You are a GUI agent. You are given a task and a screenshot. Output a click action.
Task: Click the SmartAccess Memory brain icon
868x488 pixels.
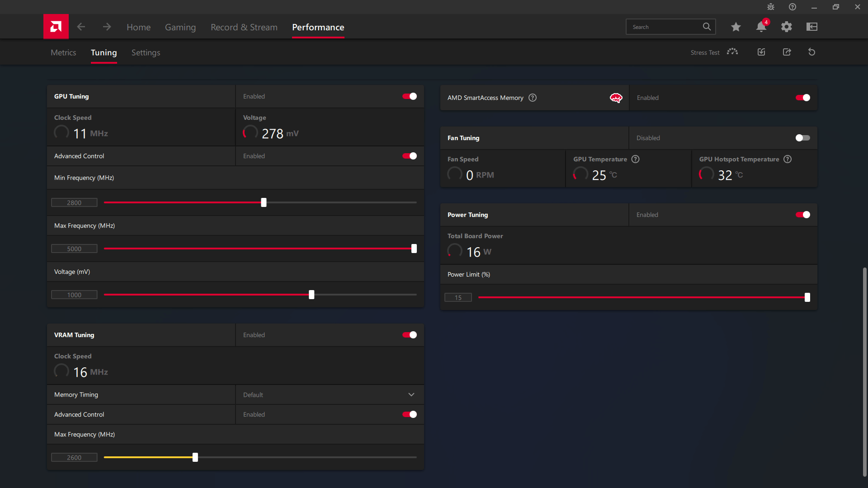coord(616,98)
